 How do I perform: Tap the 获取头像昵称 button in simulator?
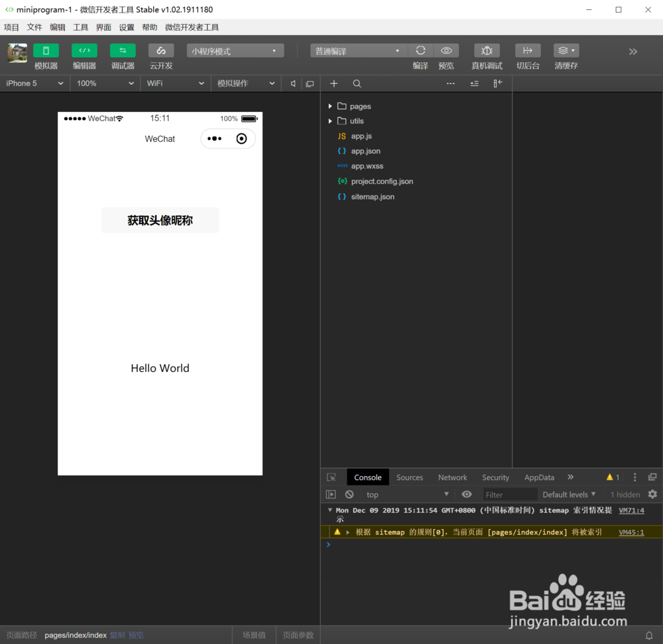[x=160, y=220]
